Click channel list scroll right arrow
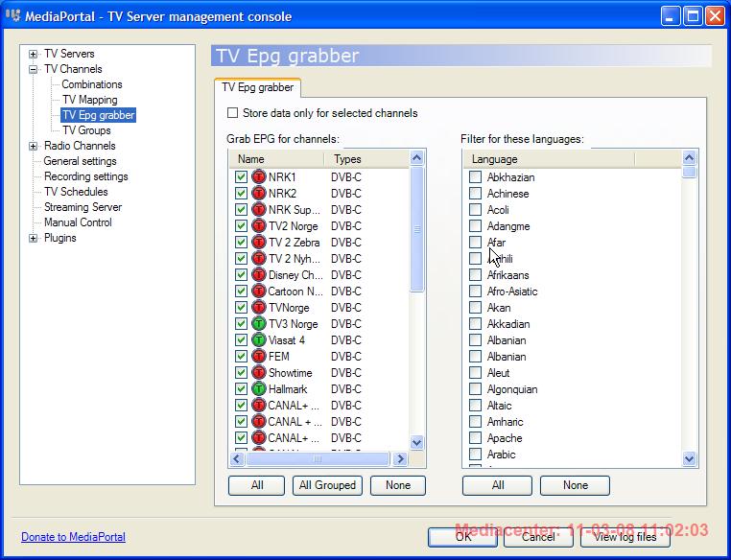The width and height of the screenshot is (731, 560). [x=399, y=459]
